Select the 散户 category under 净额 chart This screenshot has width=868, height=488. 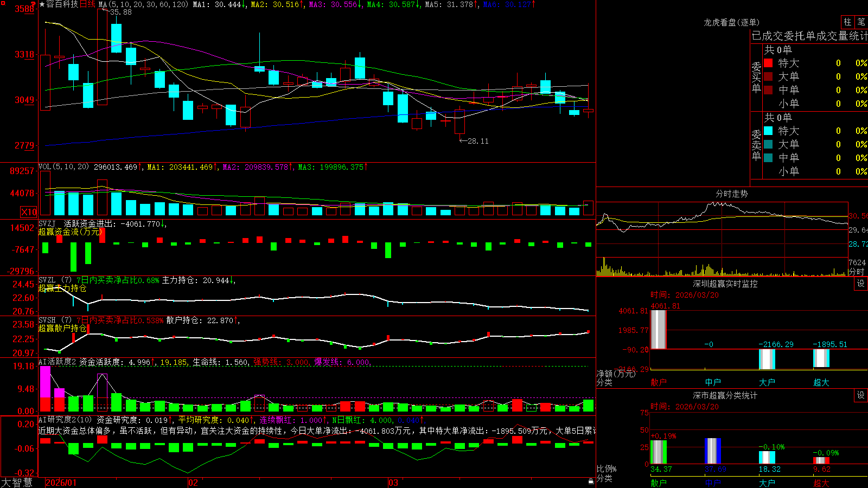659,382
